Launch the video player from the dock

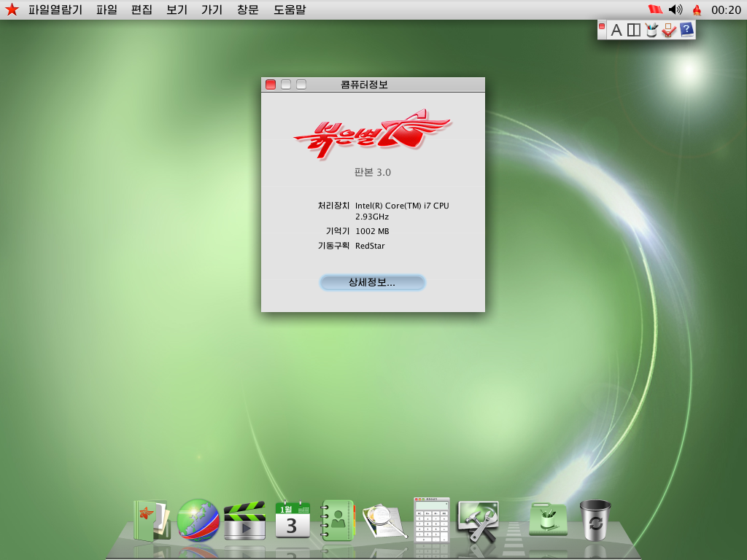pyautogui.click(x=244, y=520)
